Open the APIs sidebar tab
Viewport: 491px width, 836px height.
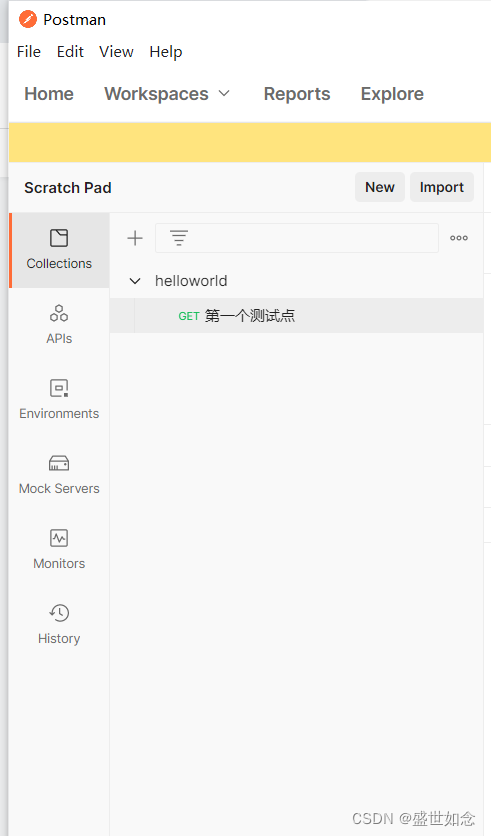[59, 325]
